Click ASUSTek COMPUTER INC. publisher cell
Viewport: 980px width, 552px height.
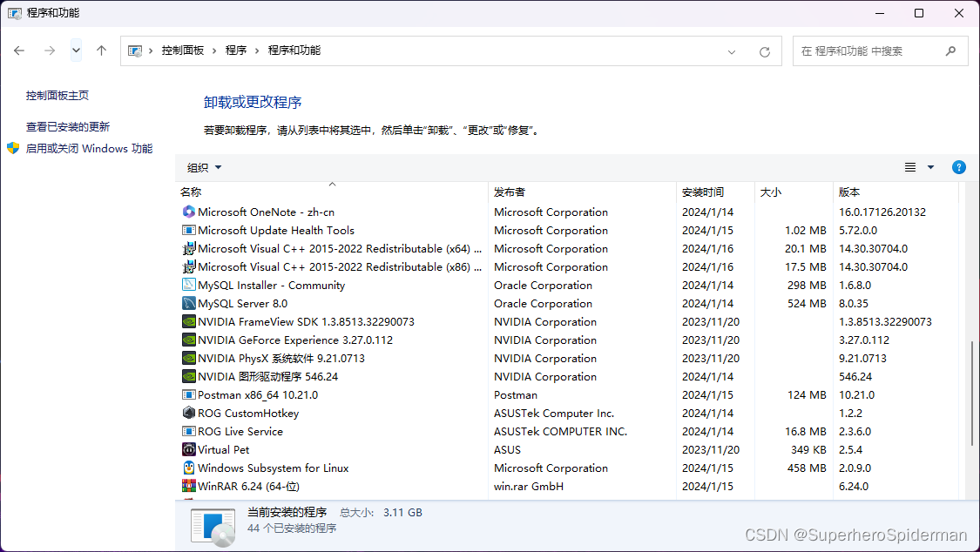click(x=560, y=432)
